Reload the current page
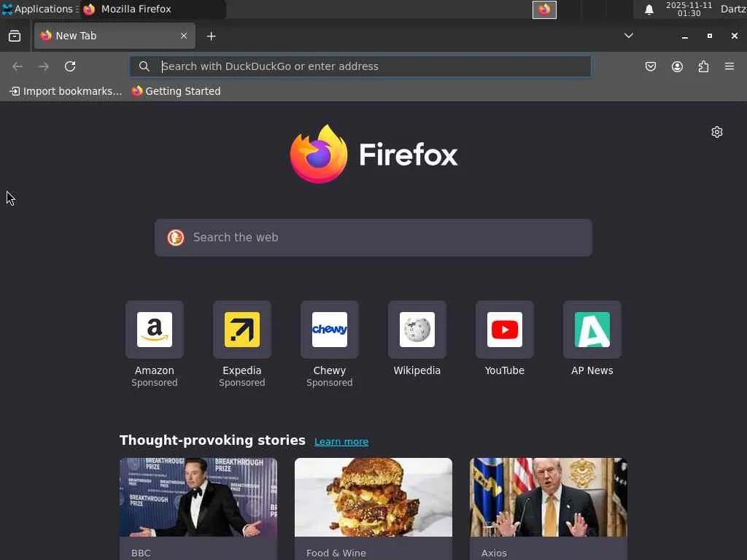747x560 pixels. [x=70, y=66]
